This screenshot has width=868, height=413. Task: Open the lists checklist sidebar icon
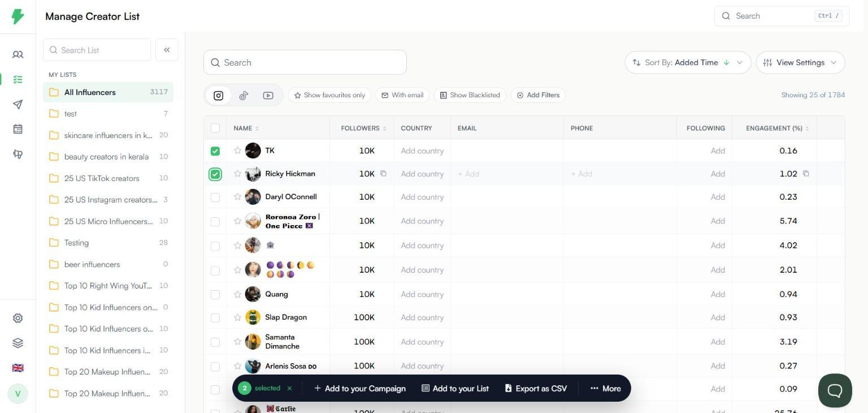(18, 79)
